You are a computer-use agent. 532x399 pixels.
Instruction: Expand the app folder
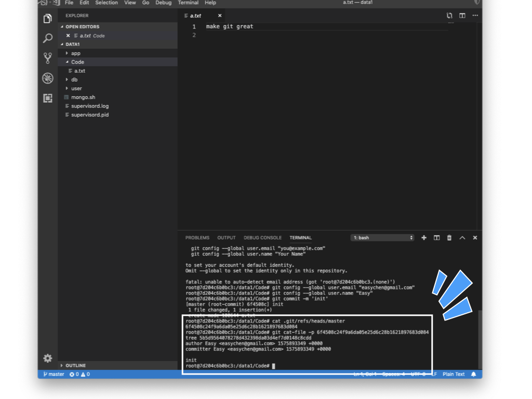[75, 53]
